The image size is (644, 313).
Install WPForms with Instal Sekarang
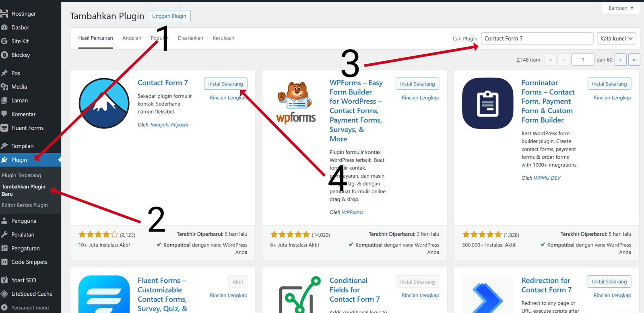click(x=417, y=84)
